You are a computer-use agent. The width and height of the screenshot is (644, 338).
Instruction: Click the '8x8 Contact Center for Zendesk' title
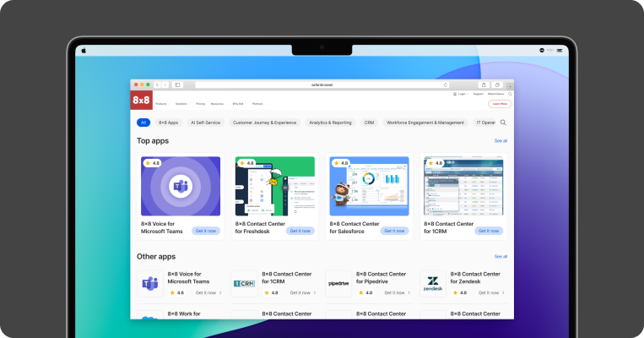(475, 278)
